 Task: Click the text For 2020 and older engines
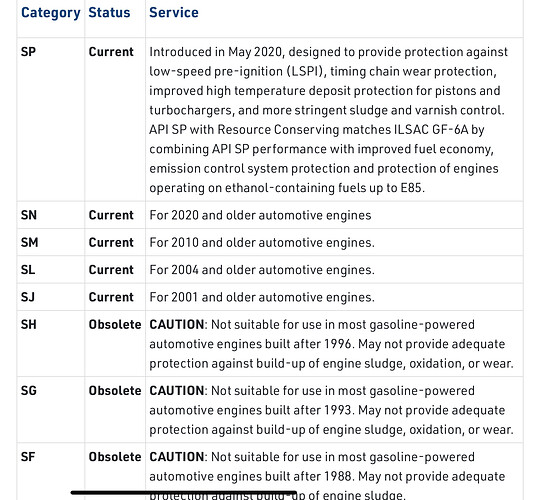click(x=260, y=215)
